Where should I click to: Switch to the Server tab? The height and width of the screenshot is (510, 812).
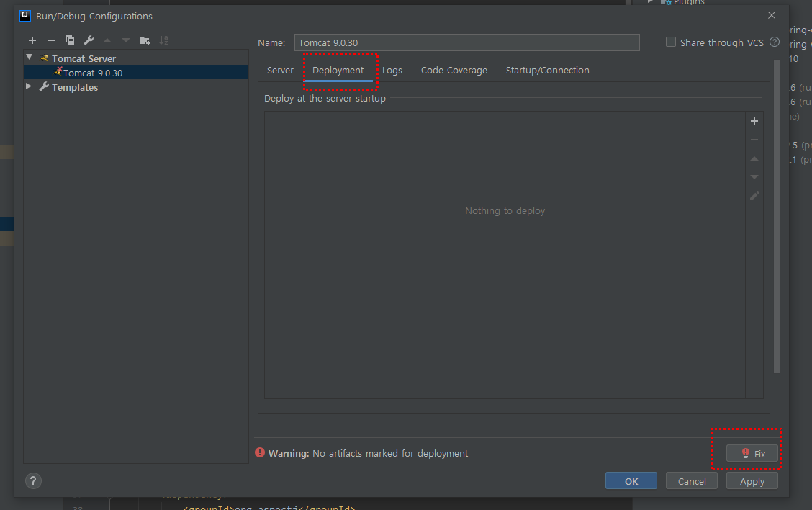tap(280, 71)
